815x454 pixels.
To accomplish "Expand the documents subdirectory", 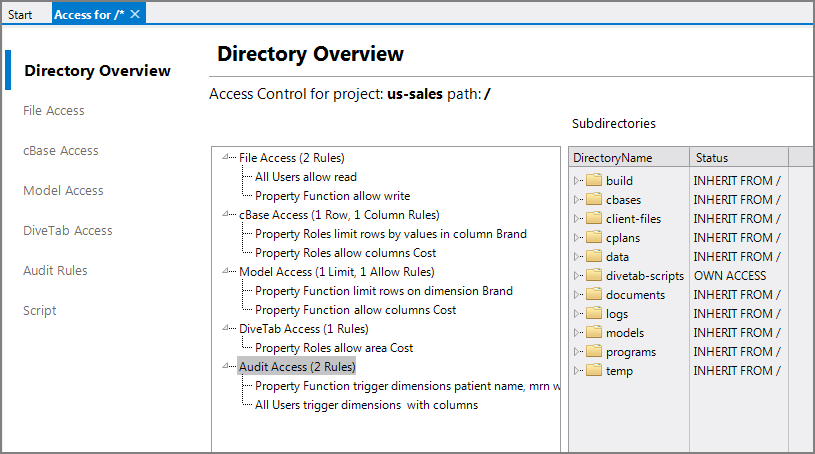I will click(576, 294).
